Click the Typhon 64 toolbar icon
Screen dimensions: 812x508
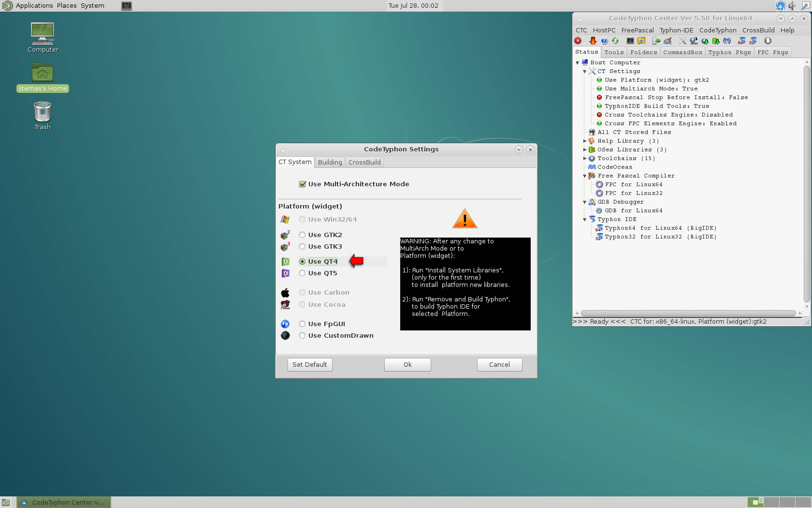(x=741, y=41)
